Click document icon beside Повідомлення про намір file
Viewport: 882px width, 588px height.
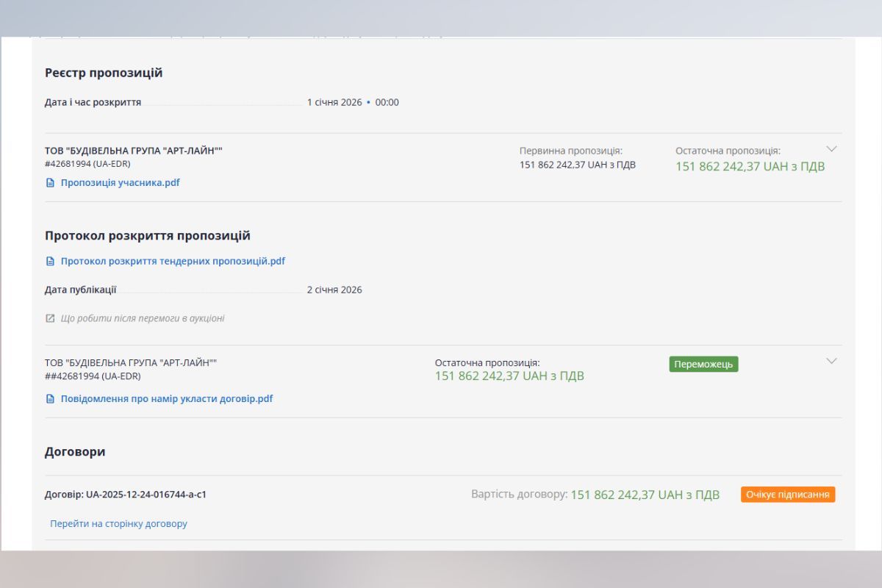[x=50, y=399]
